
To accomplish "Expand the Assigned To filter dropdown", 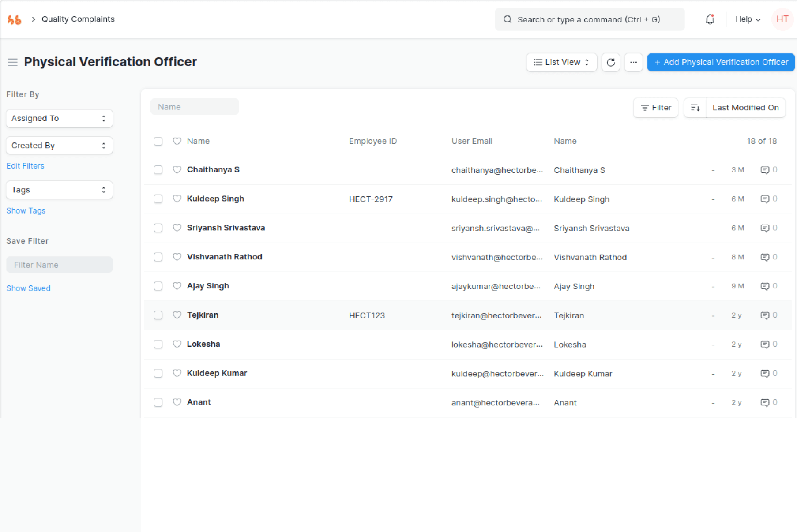I will click(x=59, y=118).
